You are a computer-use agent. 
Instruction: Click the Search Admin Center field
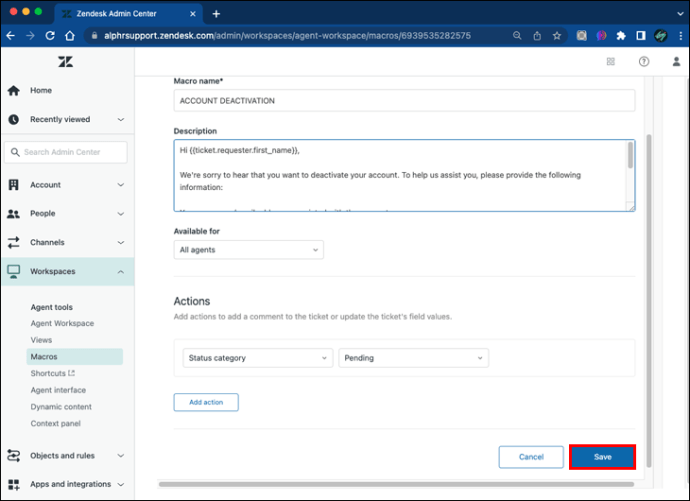pos(66,152)
